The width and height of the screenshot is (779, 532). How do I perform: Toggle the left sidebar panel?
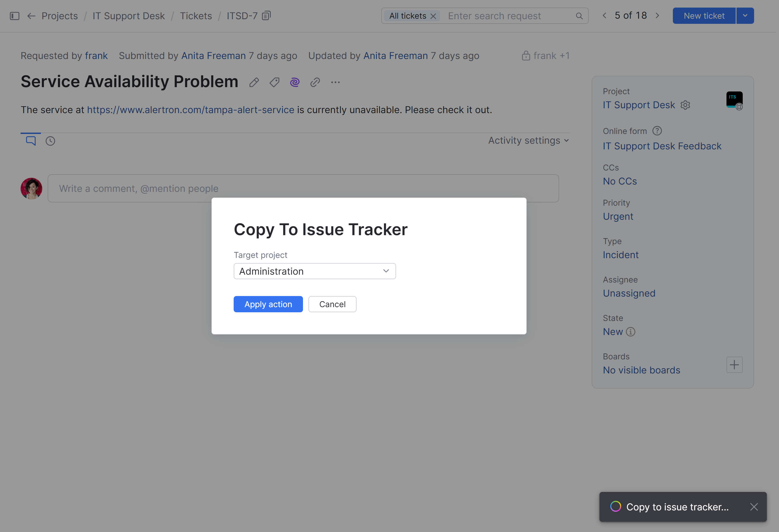pyautogui.click(x=14, y=15)
